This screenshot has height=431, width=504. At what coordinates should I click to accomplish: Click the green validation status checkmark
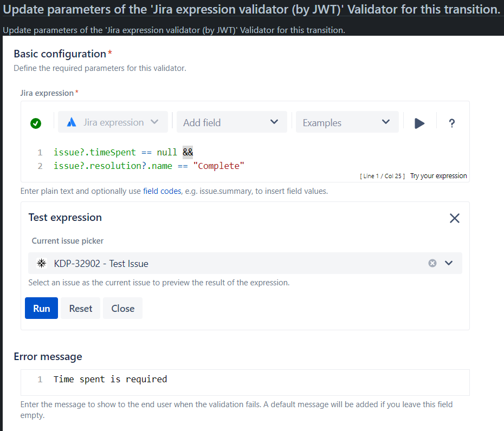(x=36, y=123)
